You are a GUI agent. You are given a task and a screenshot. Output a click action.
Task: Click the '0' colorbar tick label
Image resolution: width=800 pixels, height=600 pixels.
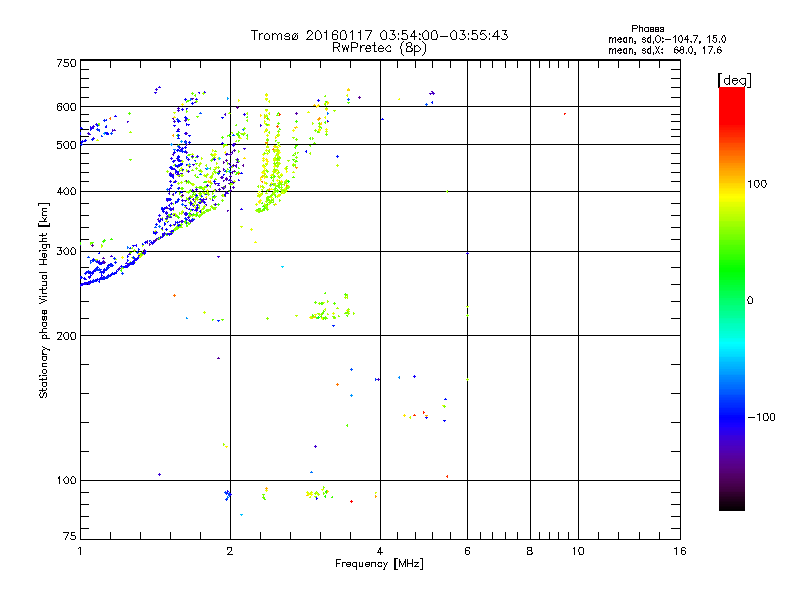(x=750, y=300)
